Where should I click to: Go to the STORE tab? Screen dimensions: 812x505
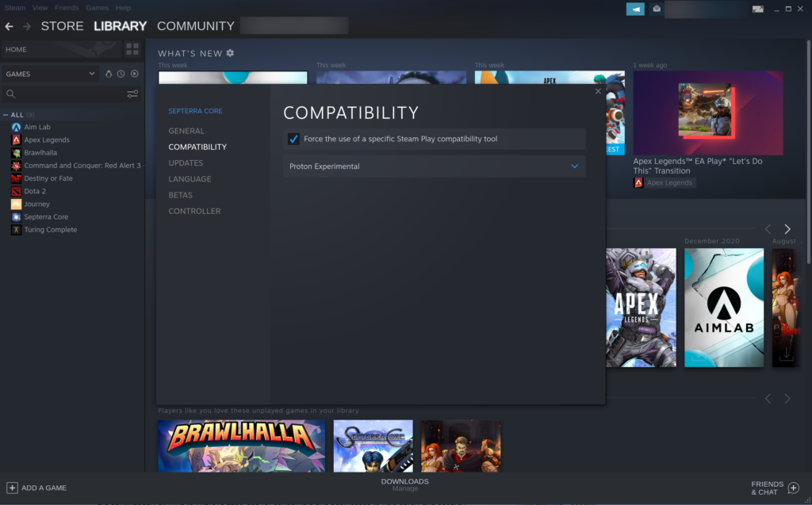pos(62,25)
